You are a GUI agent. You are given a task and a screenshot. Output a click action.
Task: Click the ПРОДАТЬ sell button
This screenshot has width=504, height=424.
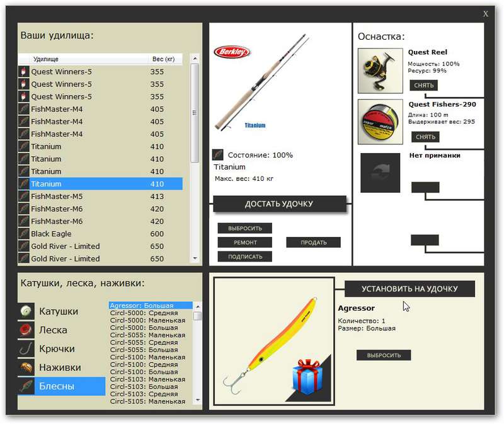[313, 243]
